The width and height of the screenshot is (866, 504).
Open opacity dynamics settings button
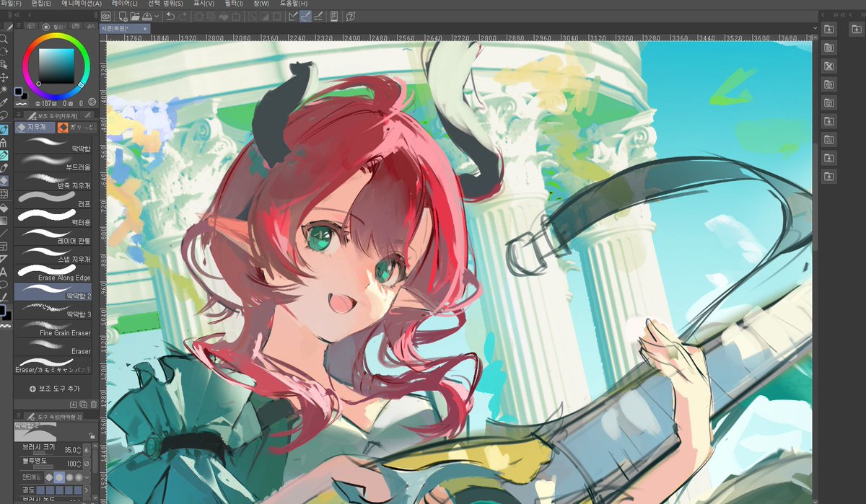point(87,463)
